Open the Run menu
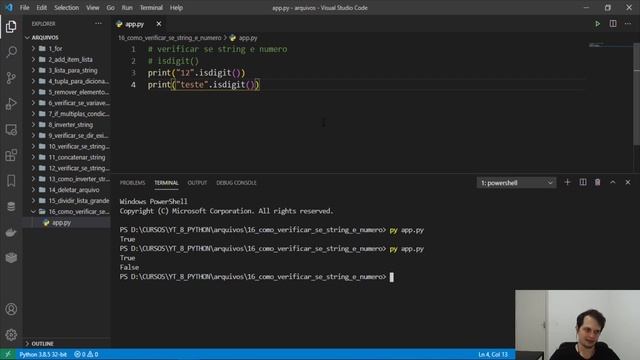Image resolution: width=640 pixels, height=360 pixels. tap(127, 8)
